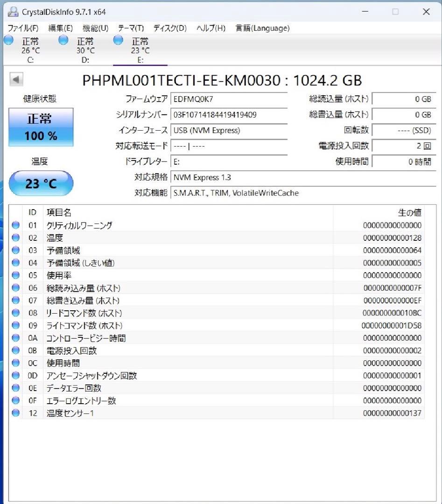Screen dimensions: 442x504
Task: Click the status indicator on the 温度 row
Action: (x=15, y=238)
